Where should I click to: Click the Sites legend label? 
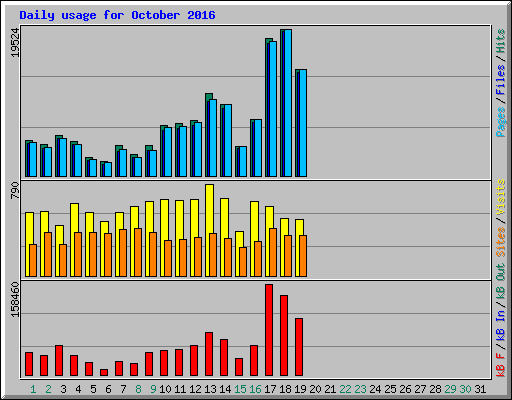[x=501, y=242]
